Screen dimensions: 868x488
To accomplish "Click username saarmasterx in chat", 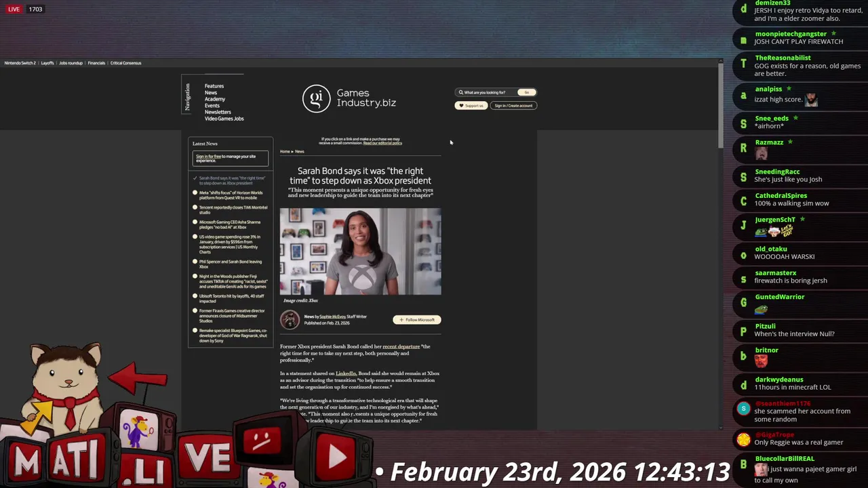I will (775, 273).
